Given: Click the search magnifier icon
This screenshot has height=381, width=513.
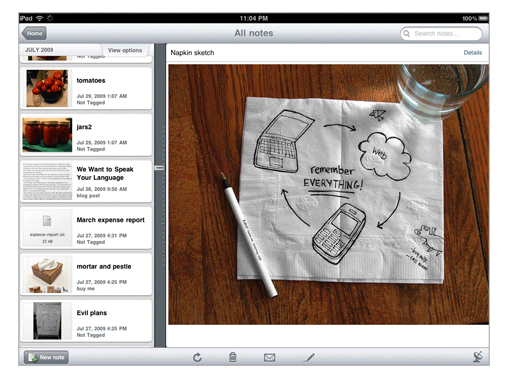Looking at the screenshot, I should tap(407, 34).
